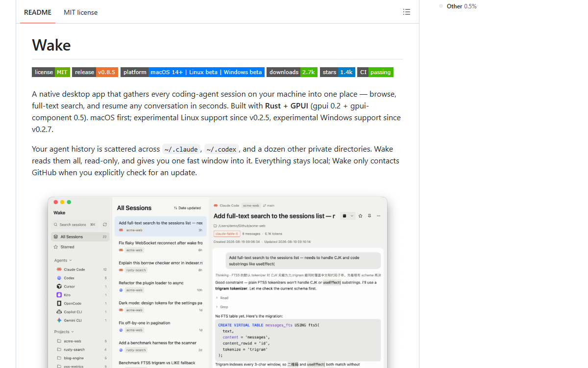Open the Refactor the plugin loader session
Image resolution: width=588 pixels, height=368 pixels.
(161, 287)
